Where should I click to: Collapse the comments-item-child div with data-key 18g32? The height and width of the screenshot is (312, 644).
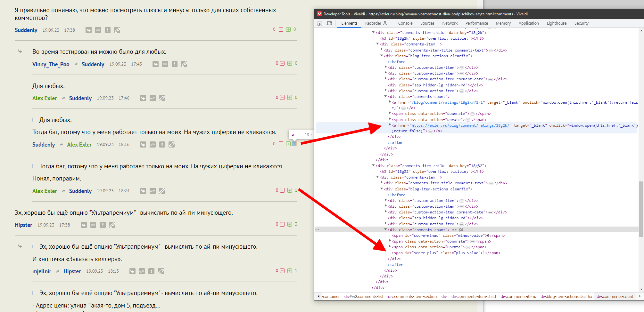[x=373, y=166]
